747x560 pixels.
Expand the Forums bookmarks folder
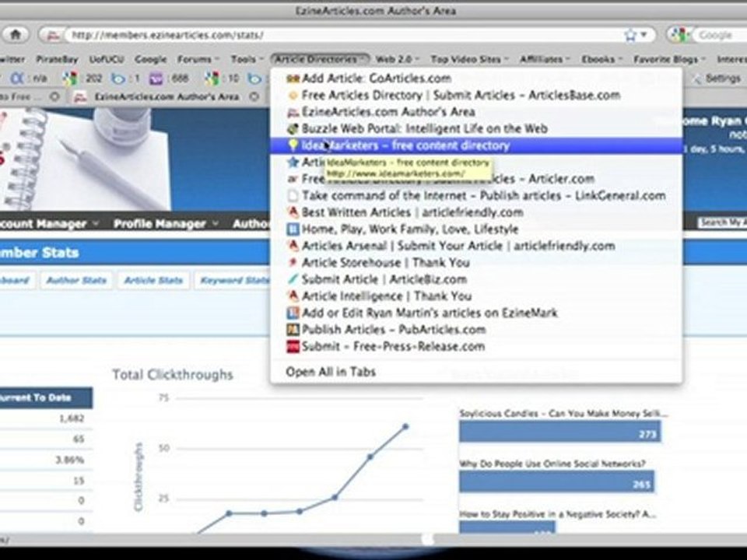tap(198, 59)
